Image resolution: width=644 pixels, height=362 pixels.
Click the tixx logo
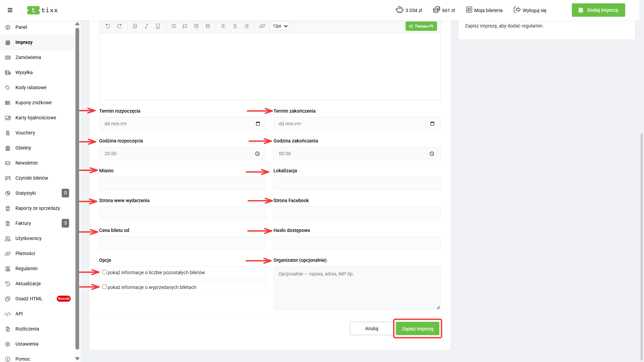pos(43,10)
